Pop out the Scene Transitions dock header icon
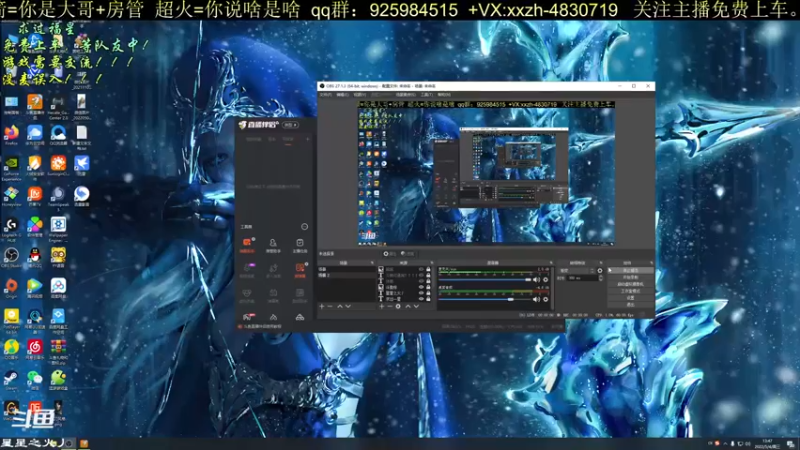 pos(601,263)
